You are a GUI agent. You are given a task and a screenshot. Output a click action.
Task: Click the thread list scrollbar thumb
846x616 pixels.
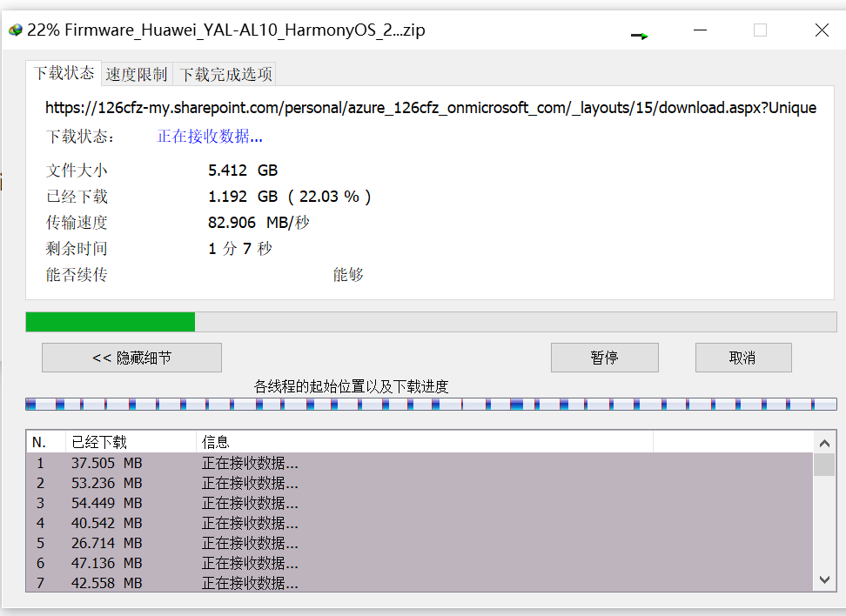pyautogui.click(x=824, y=465)
